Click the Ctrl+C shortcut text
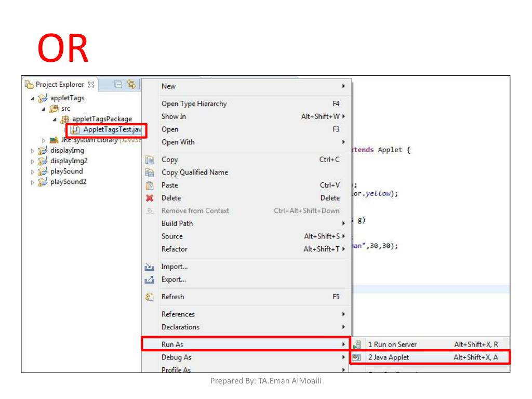532x399 pixels. (x=329, y=159)
